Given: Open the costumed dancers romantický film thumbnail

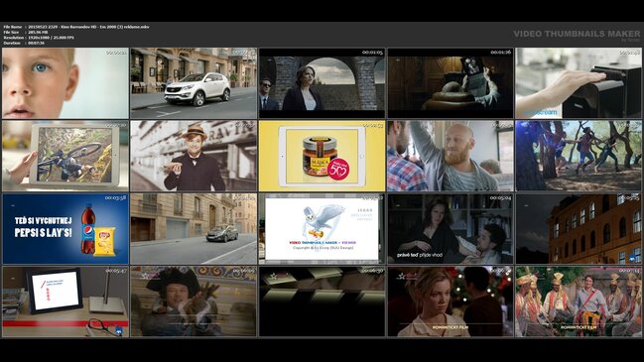Looking at the screenshot, I should (579, 302).
